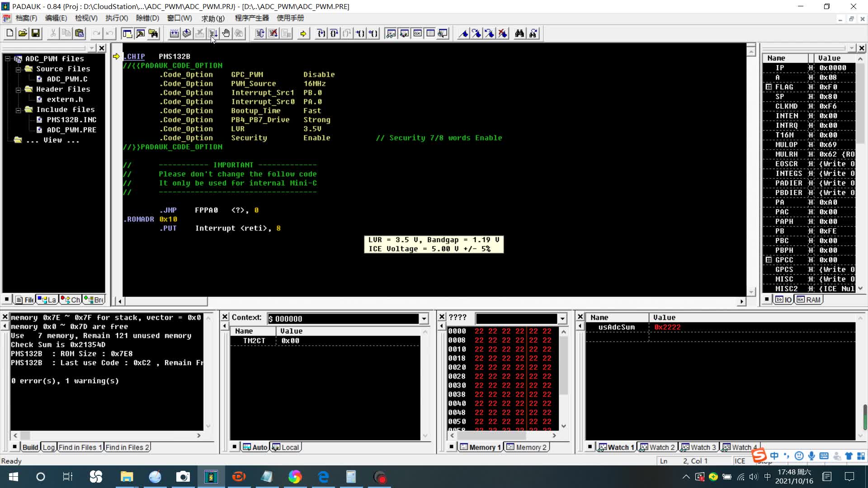Open the Context address dropdown
Viewport: 868px width, 488px height.
(423, 319)
